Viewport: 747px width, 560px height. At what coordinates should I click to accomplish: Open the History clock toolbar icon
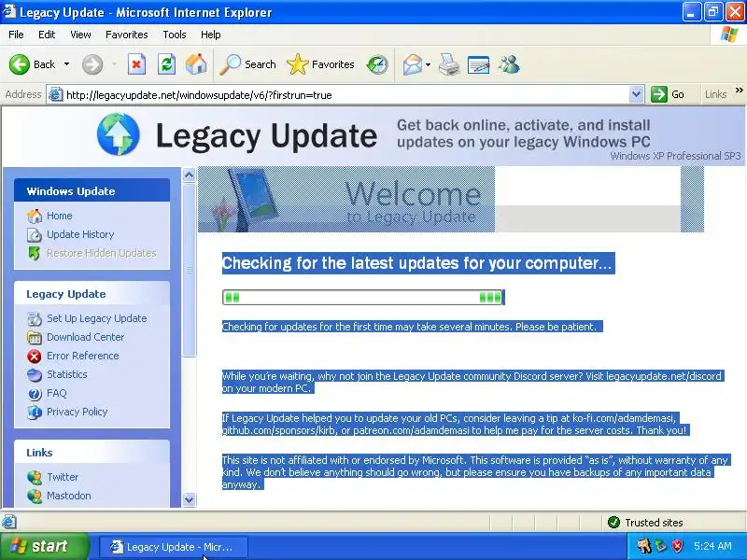[x=377, y=64]
